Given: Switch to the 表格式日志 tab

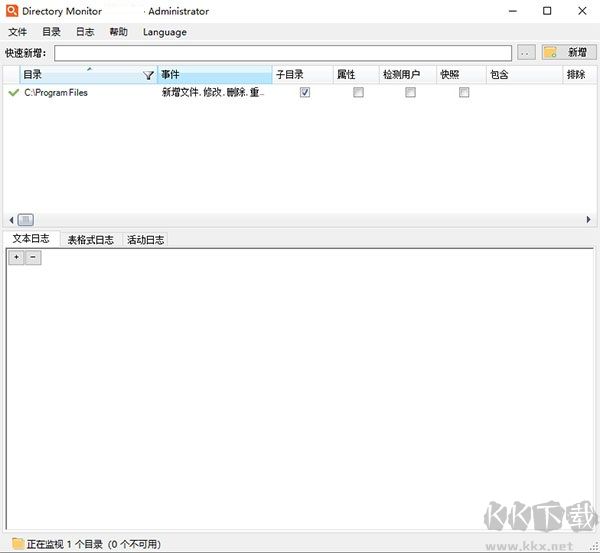Looking at the screenshot, I should (x=91, y=240).
